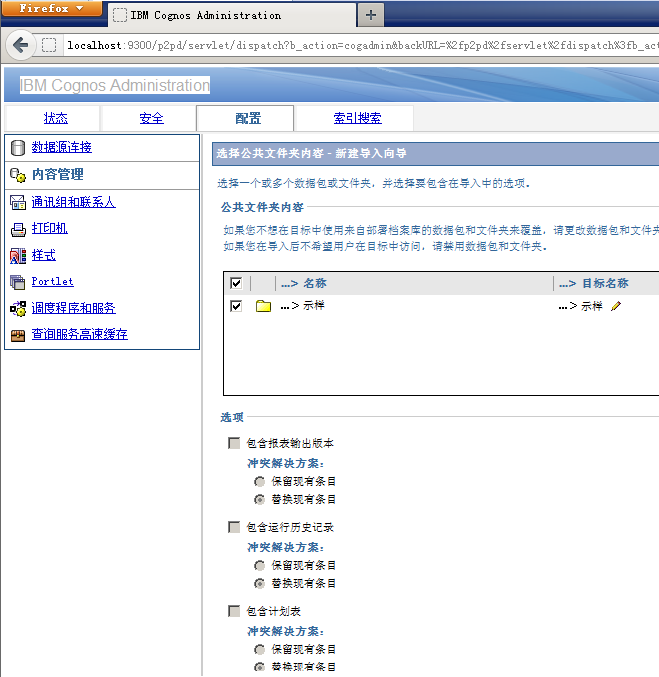This screenshot has height=677, width=659.
Task: Click the 样式 styles icon
Action: coord(18,256)
